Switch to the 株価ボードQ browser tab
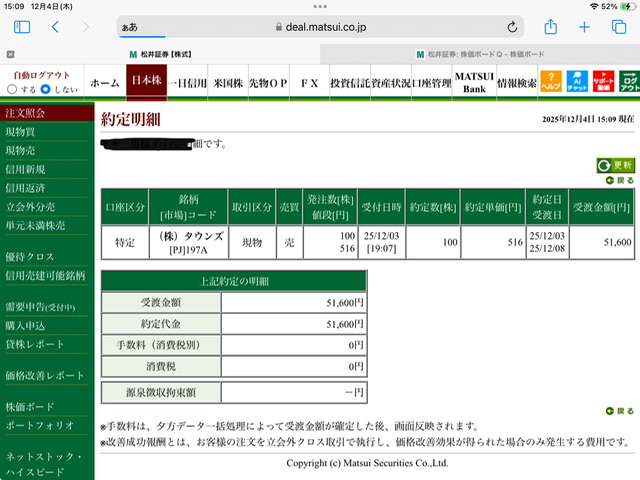Viewport: 640px width, 480px height. (480, 54)
